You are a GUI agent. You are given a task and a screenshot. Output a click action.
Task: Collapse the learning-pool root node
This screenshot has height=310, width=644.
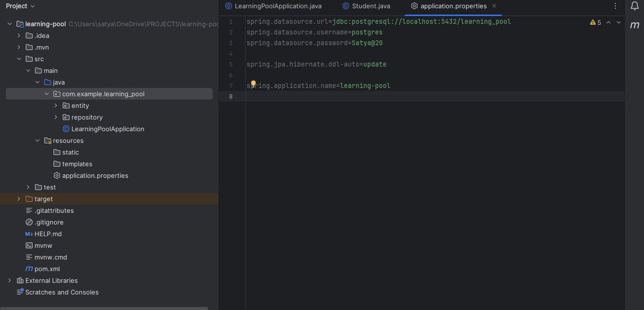(10, 24)
